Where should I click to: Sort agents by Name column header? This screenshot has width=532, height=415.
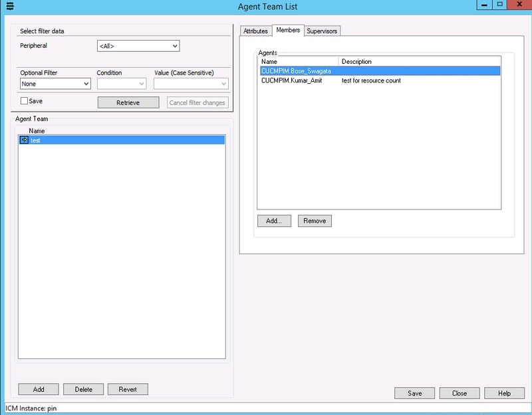click(x=299, y=61)
